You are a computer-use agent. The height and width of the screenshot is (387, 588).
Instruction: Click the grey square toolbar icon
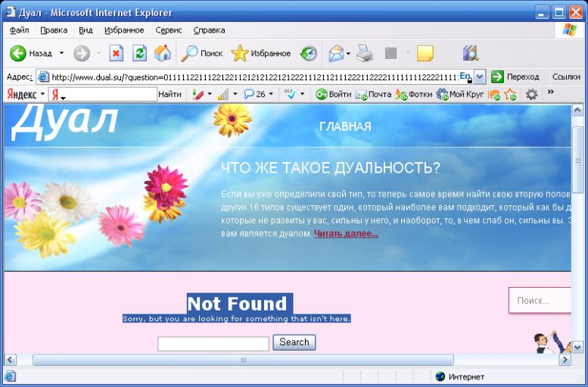point(390,53)
